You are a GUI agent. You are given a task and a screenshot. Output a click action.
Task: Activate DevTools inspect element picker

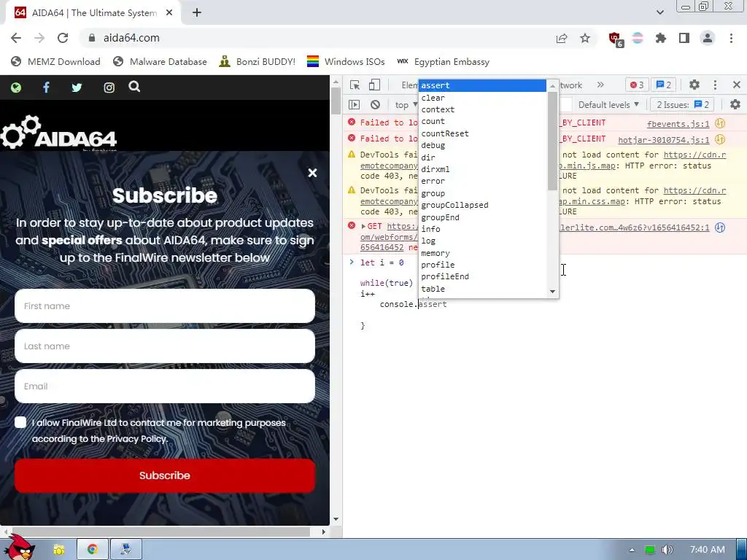pos(355,85)
